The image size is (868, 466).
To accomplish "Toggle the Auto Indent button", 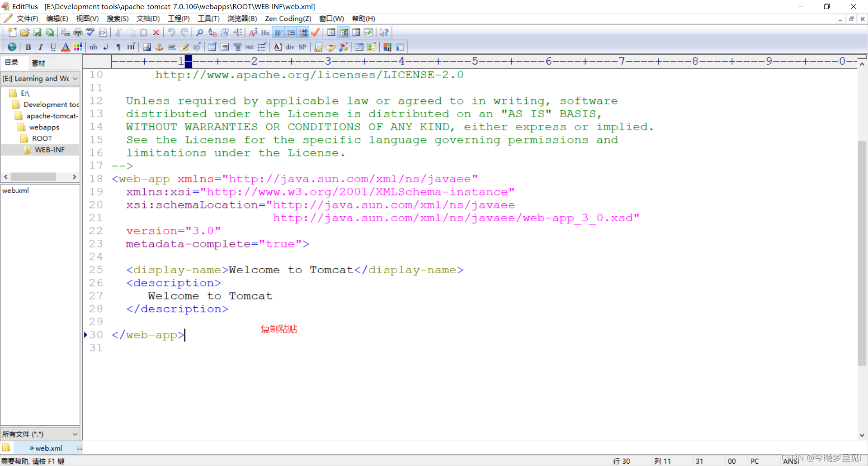I will 291,33.
